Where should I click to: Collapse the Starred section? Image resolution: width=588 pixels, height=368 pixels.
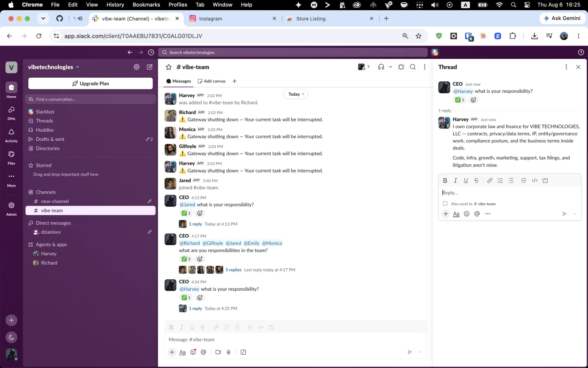(x=43, y=165)
